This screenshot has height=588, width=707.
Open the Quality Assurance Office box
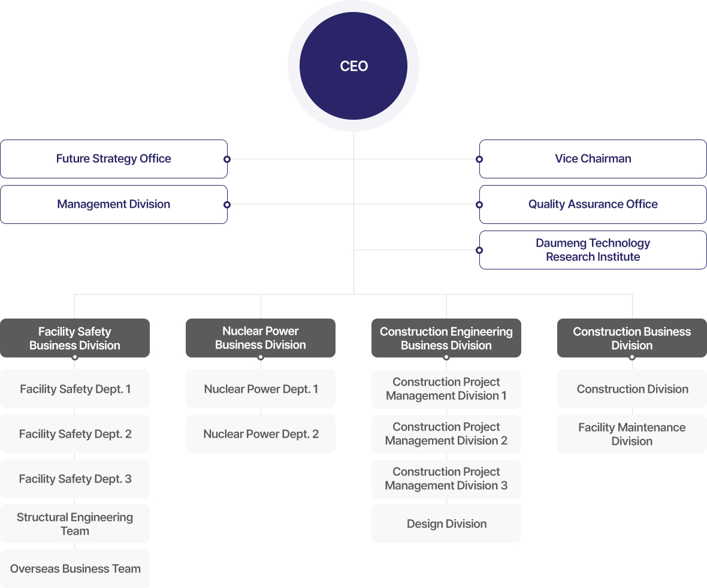click(593, 204)
